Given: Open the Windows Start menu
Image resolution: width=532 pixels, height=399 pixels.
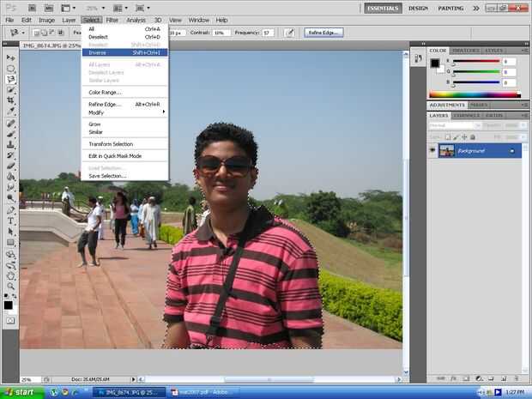Looking at the screenshot, I should [22, 392].
